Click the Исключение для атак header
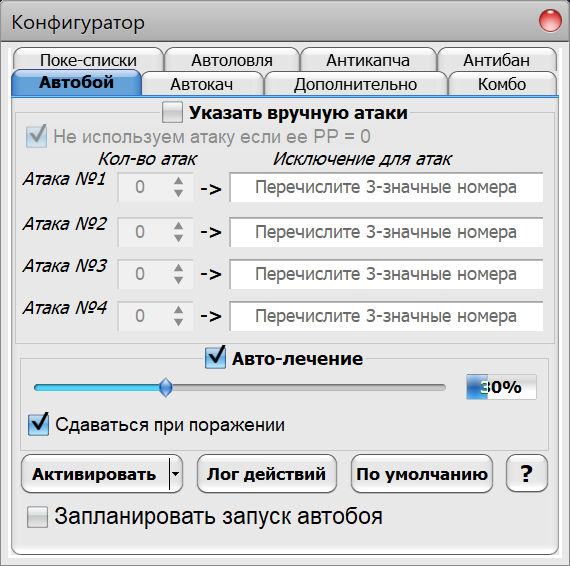This screenshot has width=570, height=566. tap(362, 159)
